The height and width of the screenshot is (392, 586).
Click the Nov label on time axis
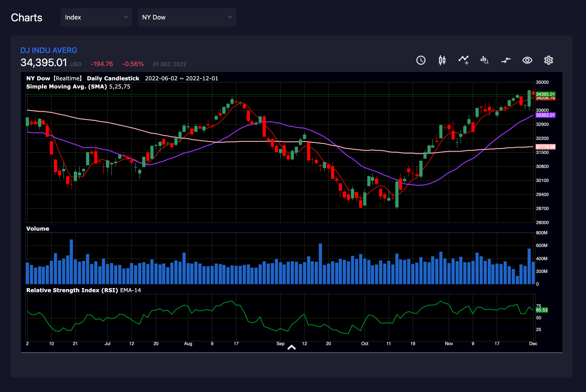pos(449,344)
